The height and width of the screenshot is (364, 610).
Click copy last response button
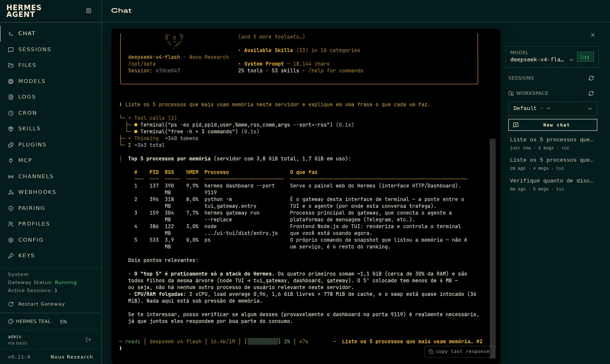(x=459, y=352)
